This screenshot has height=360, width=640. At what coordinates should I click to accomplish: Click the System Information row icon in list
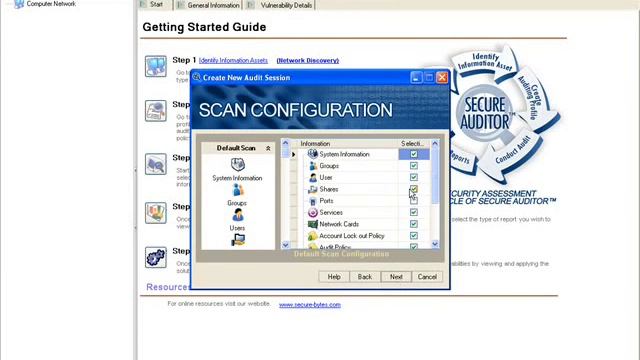(x=313, y=154)
